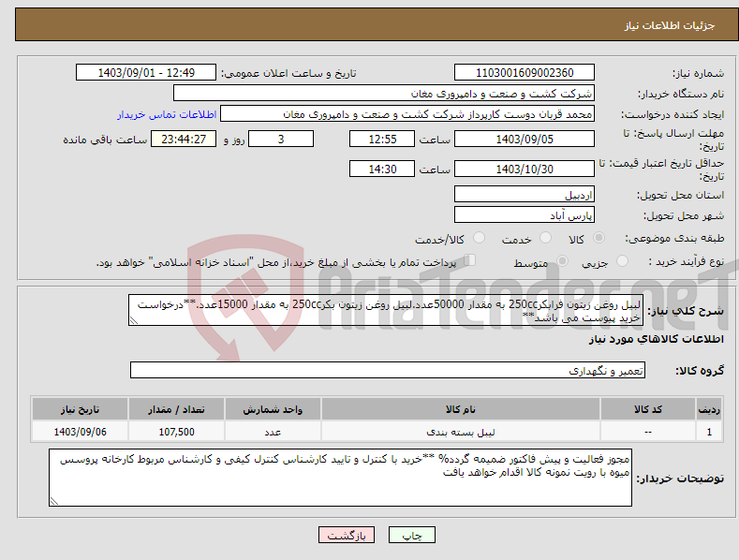The image size is (739, 560).
Task: Click the گروه کالا field تعمیر و نگهداری
Action: [388, 371]
